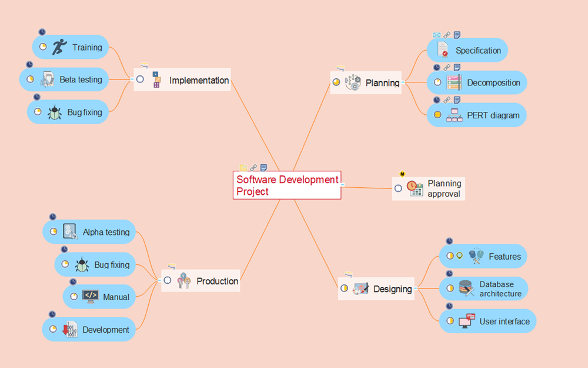Collapse the central topic's branch marker near Planning approval
The image size is (588, 368).
pyautogui.click(x=342, y=184)
